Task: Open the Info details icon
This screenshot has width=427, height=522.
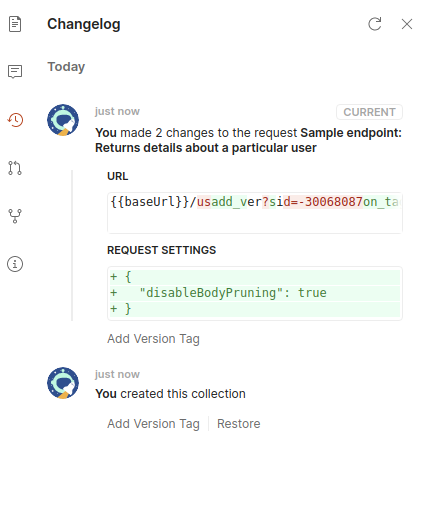Action: tap(15, 264)
